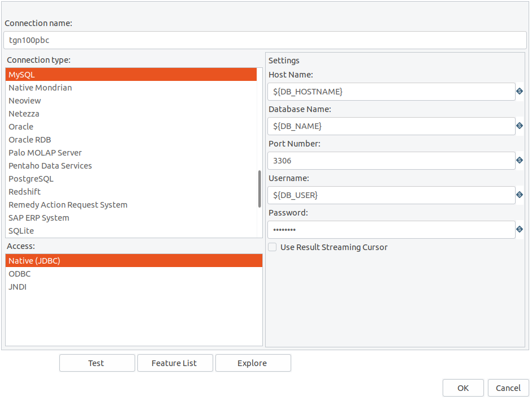
Task: Click the connection type list scrollbar
Action: tap(259, 189)
